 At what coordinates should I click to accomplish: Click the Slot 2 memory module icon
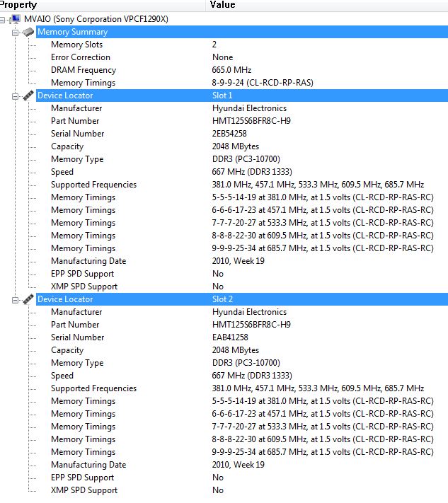28,299
